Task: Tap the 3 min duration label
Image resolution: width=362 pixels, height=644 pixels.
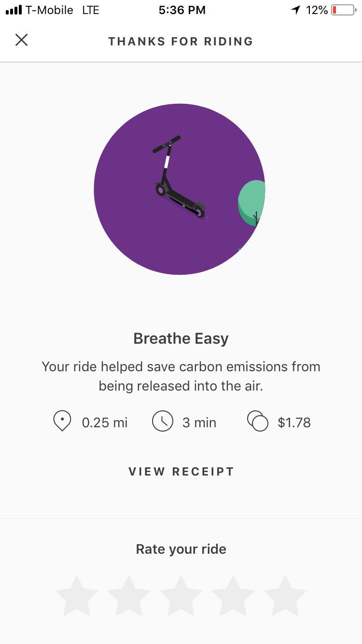Action: pyautogui.click(x=199, y=423)
